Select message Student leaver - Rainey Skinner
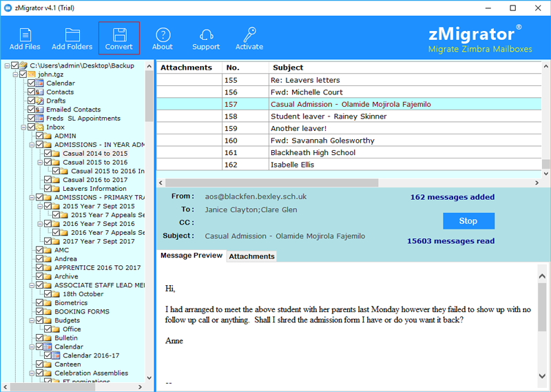Image resolution: width=551 pixels, height=392 pixels. click(x=349, y=116)
